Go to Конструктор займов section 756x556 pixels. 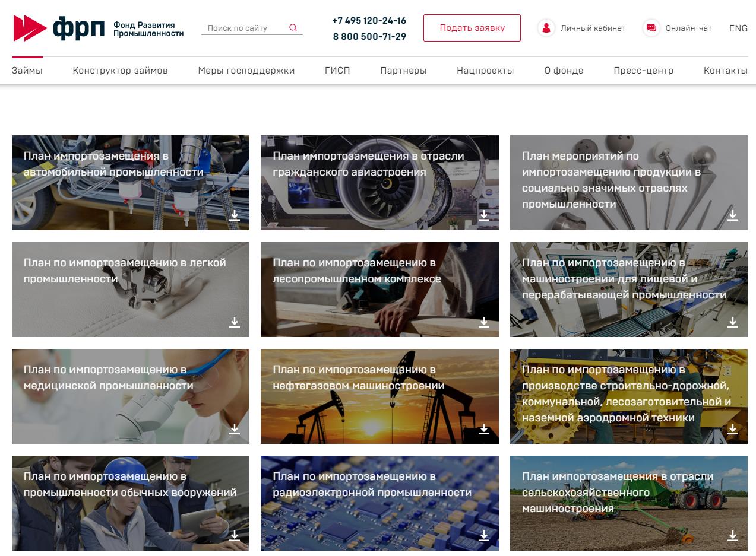[120, 71]
